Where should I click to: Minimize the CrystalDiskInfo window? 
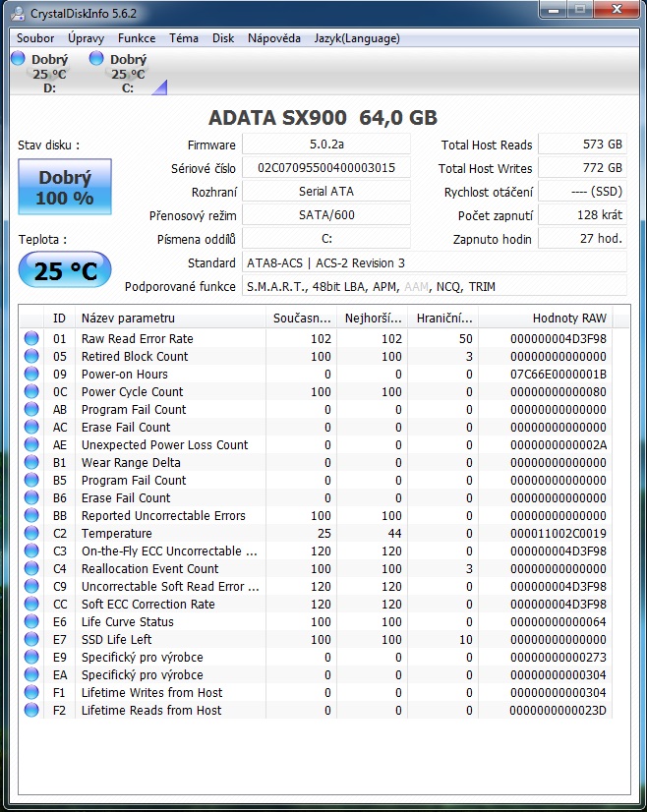coord(554,9)
